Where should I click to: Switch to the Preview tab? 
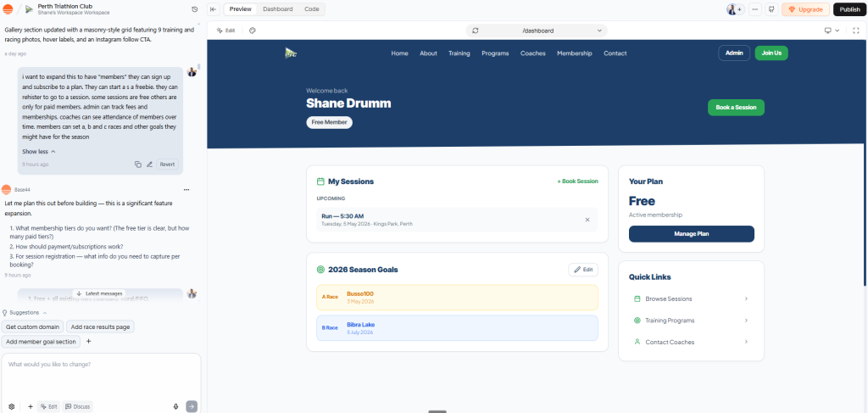point(240,9)
